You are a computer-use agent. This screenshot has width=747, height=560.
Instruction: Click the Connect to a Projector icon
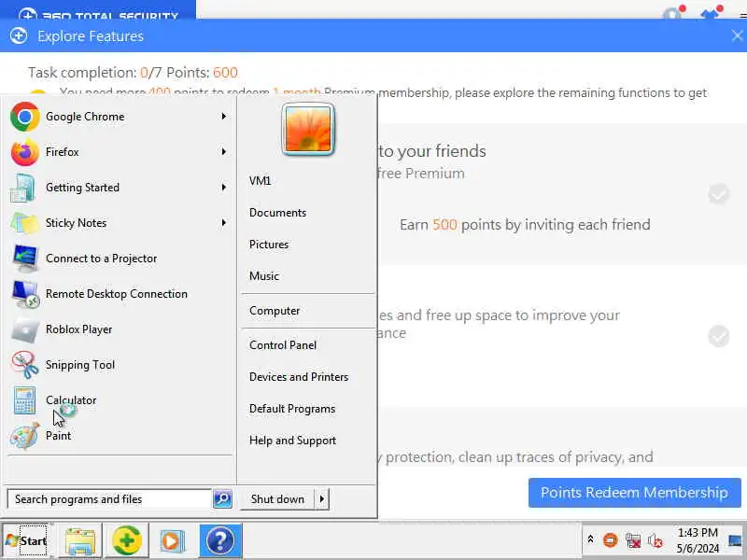[x=25, y=259]
